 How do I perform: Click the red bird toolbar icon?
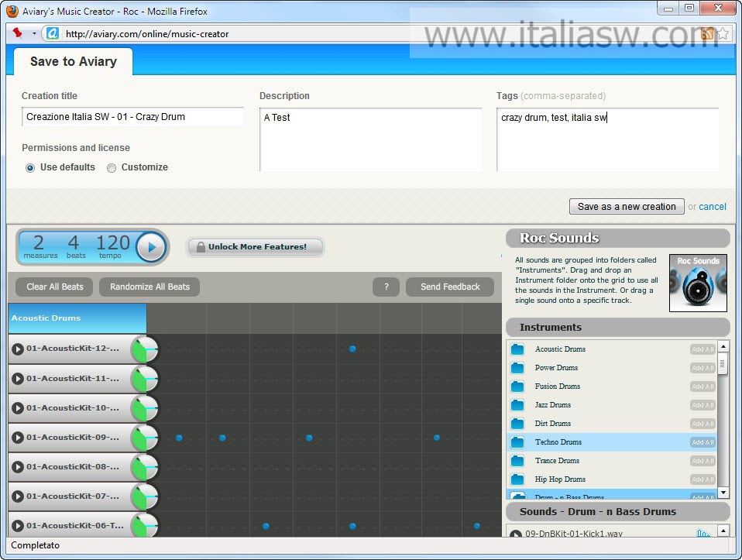[18, 33]
